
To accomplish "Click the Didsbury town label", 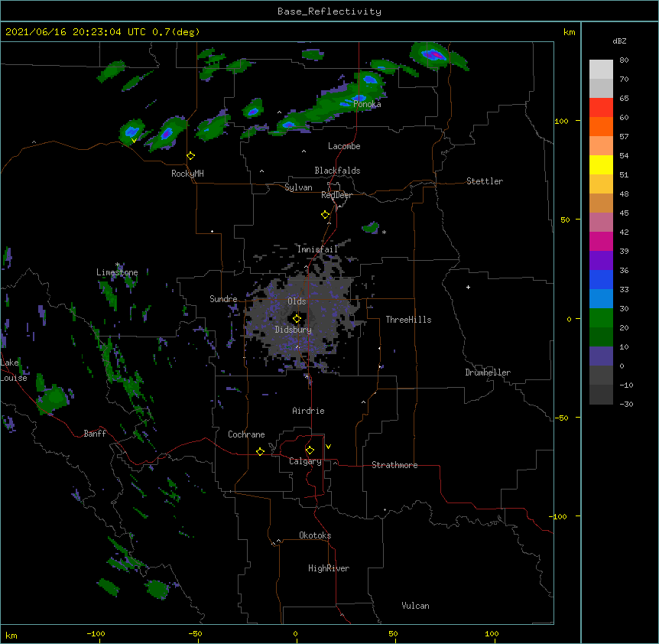I will tap(294, 330).
